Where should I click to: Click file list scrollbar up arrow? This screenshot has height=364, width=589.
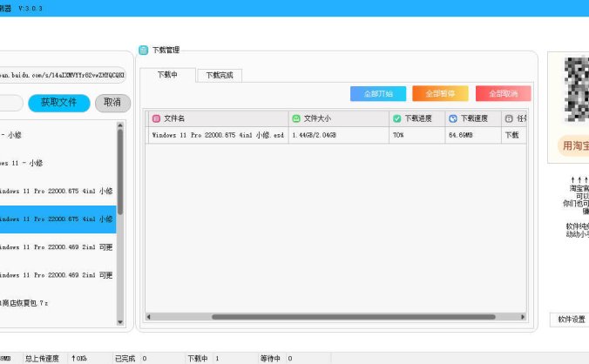click(x=120, y=125)
